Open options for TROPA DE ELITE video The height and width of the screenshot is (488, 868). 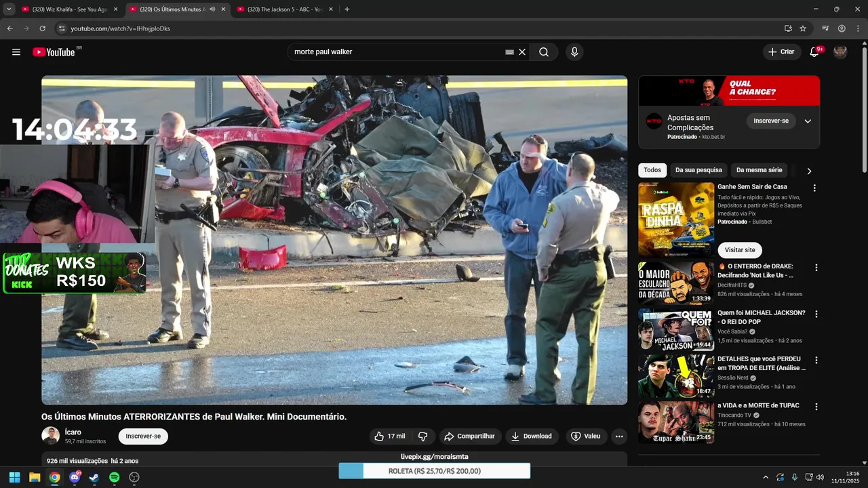(816, 360)
